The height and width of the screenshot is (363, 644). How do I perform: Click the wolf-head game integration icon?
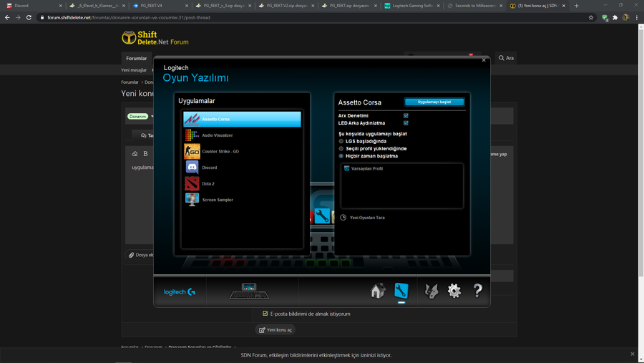tap(431, 290)
